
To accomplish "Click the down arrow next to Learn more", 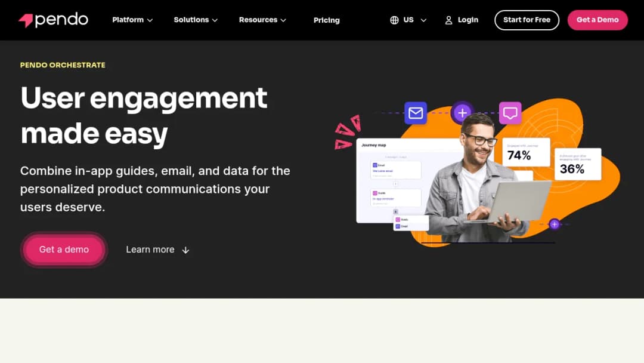I will pos(185,250).
